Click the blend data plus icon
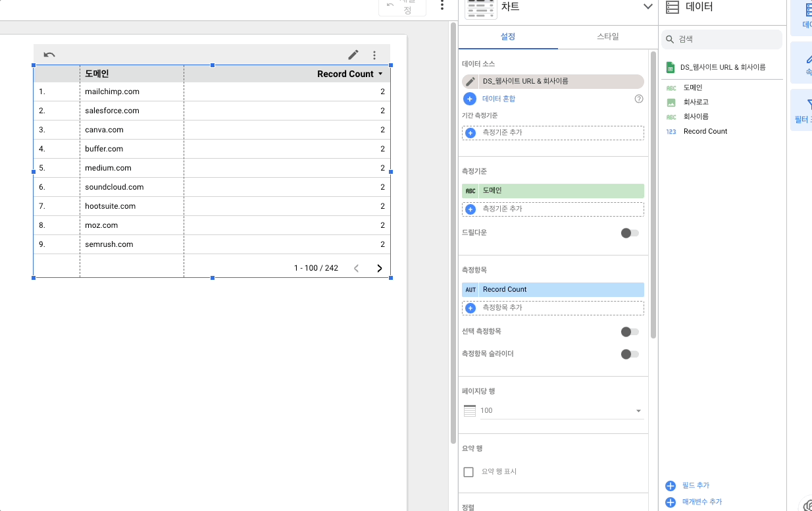Viewport: 812px width, 511px height. (470, 99)
